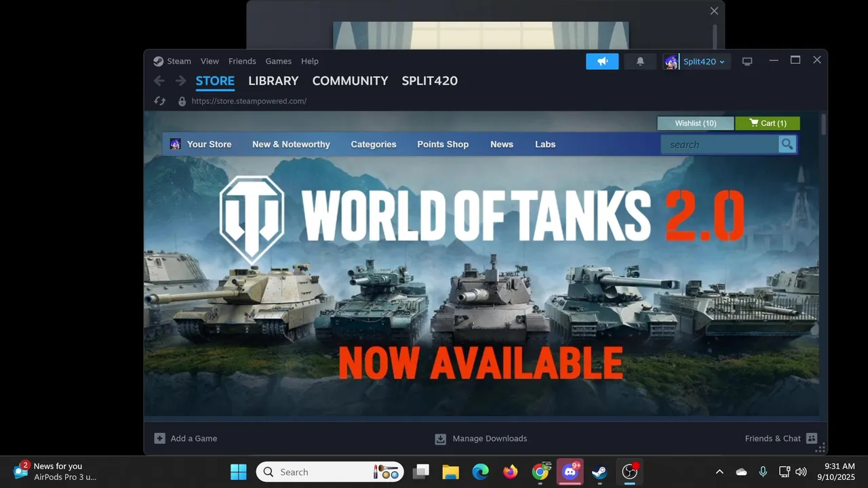This screenshot has width=868, height=488.
Task: Open Friends & Chat icon
Action: (812, 439)
